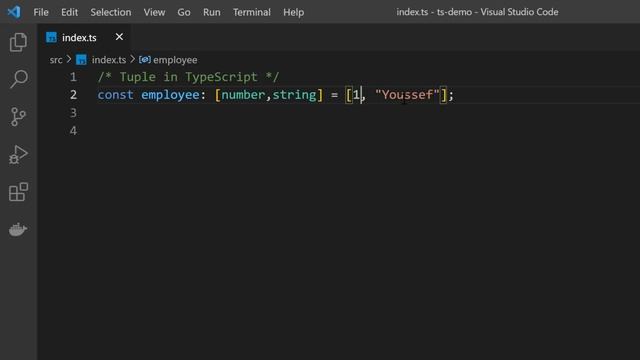640x360 pixels.
Task: Open the Extensions view icon
Action: (18, 192)
